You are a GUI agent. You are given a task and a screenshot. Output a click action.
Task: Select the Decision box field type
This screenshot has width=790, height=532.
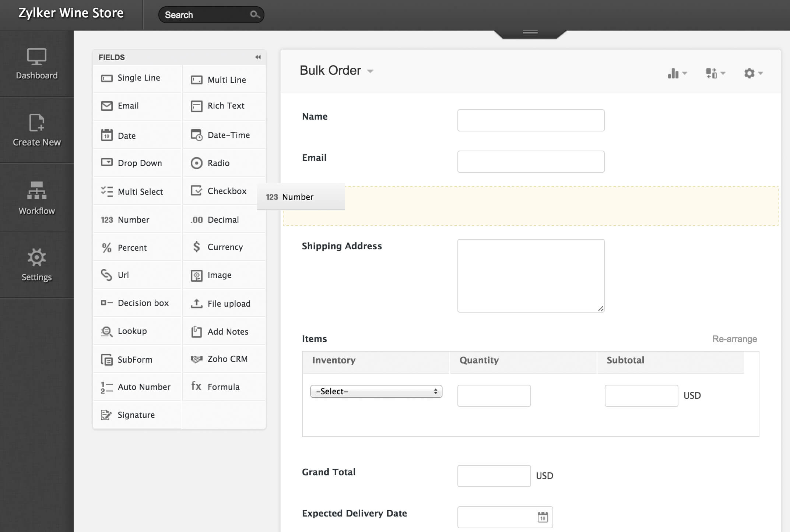[x=143, y=303]
